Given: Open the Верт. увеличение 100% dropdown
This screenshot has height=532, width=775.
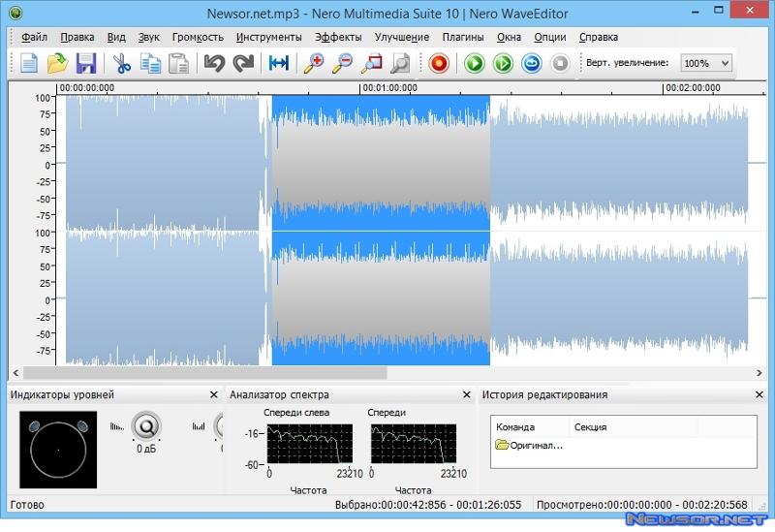Looking at the screenshot, I should (x=706, y=63).
